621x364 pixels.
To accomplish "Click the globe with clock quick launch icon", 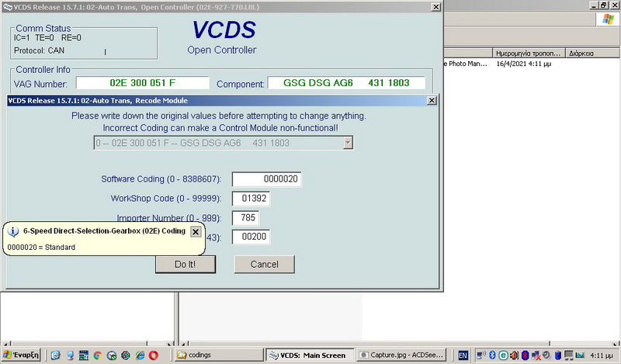I will 112,355.
